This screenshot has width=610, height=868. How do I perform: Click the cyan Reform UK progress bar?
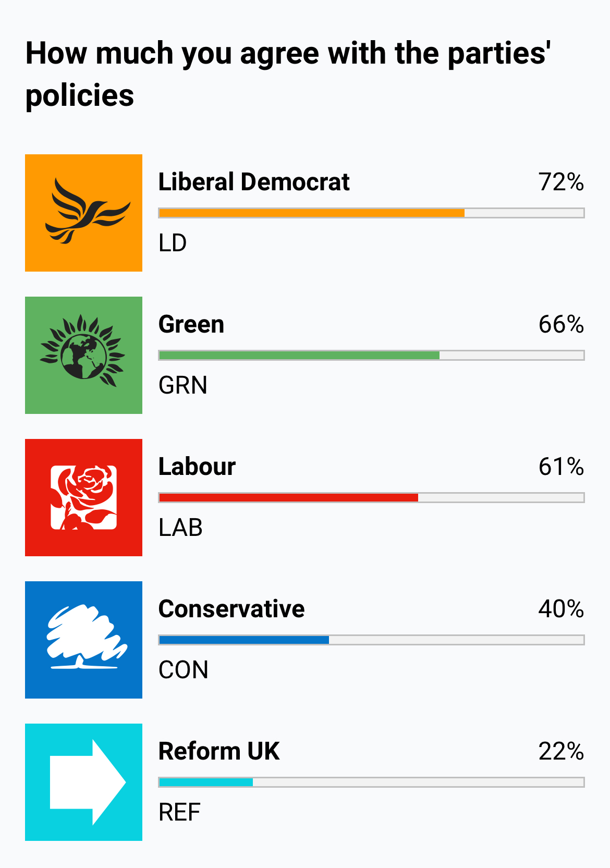pyautogui.click(x=371, y=782)
